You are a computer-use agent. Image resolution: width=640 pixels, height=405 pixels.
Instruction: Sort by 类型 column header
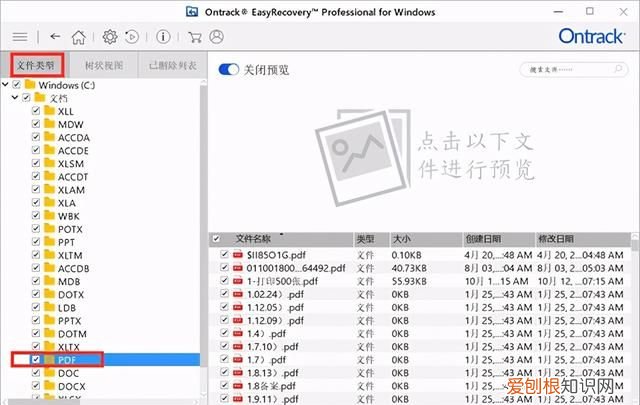(x=365, y=239)
